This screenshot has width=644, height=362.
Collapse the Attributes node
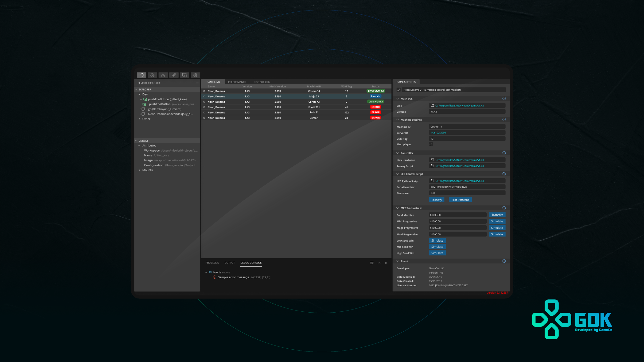tap(139, 146)
